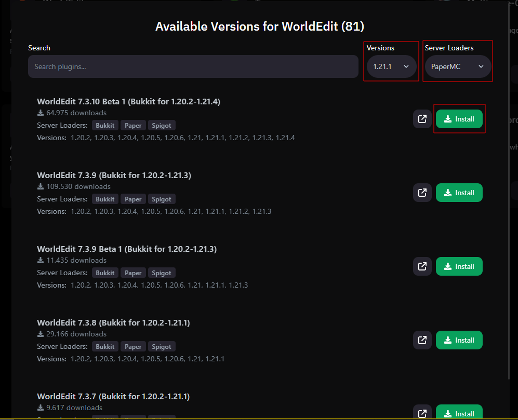The height and width of the screenshot is (420, 518).
Task: Click download icon beside 64.975 downloads
Action: pyautogui.click(x=40, y=113)
